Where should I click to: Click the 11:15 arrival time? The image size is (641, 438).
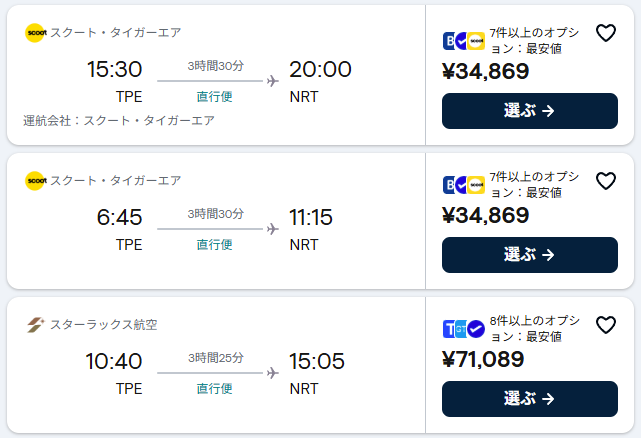[x=311, y=218]
